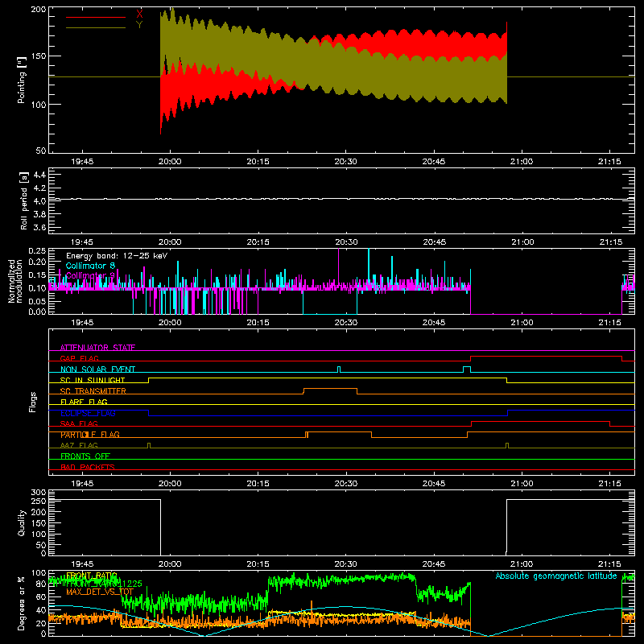
Task: Click 20:30 tick under Flags plot
Action: (346, 484)
